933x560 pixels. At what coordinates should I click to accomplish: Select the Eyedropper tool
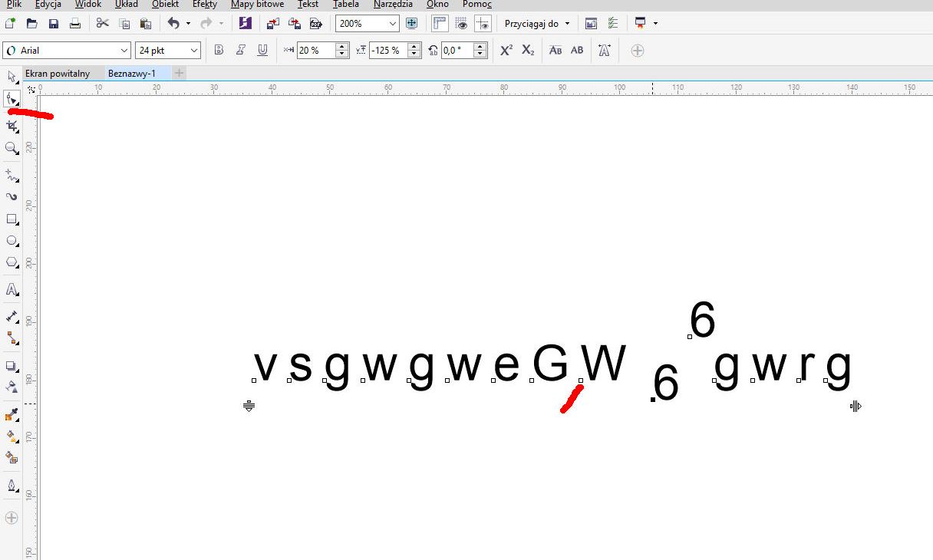[12, 415]
